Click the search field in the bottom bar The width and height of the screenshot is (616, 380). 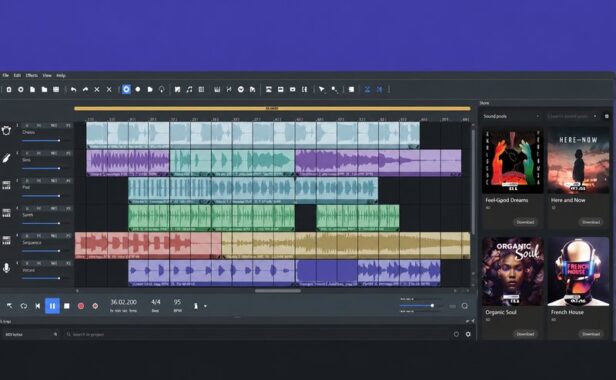(x=257, y=334)
